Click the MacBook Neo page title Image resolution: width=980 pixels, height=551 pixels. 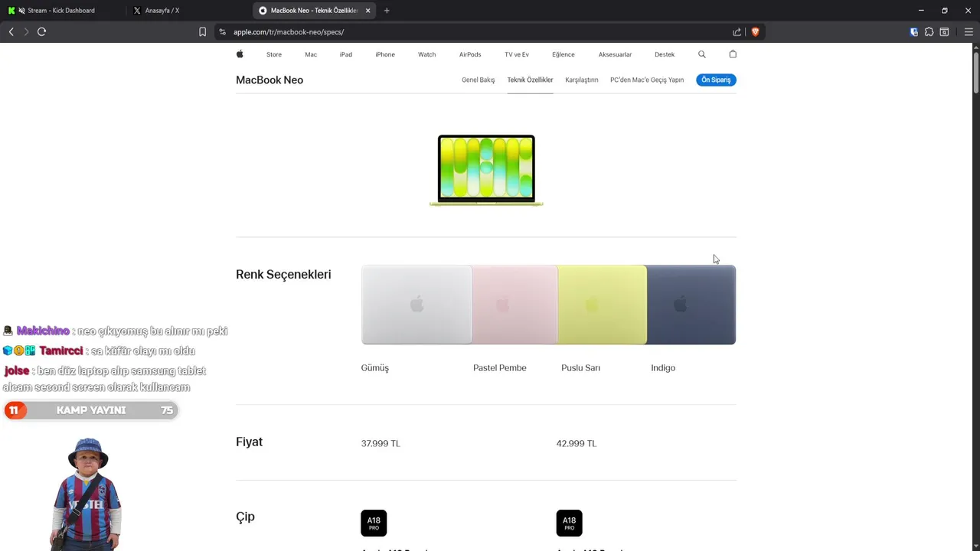coord(269,80)
